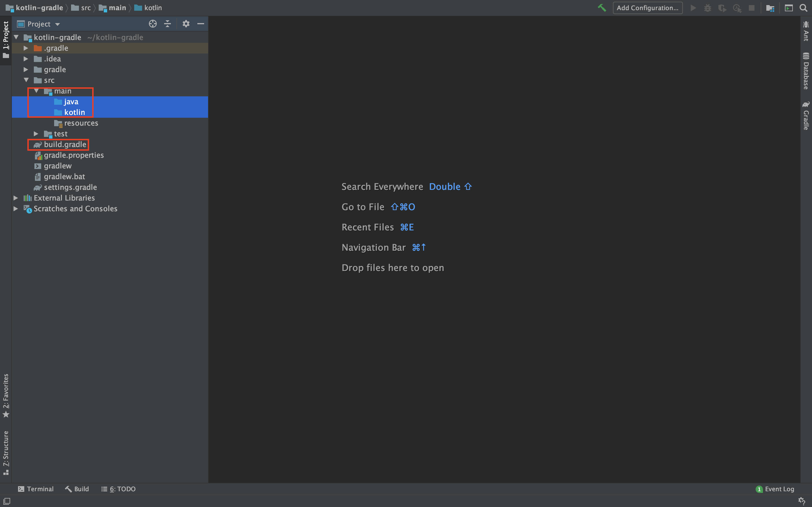Switch to the Terminal tab at bottom

[x=36, y=490]
